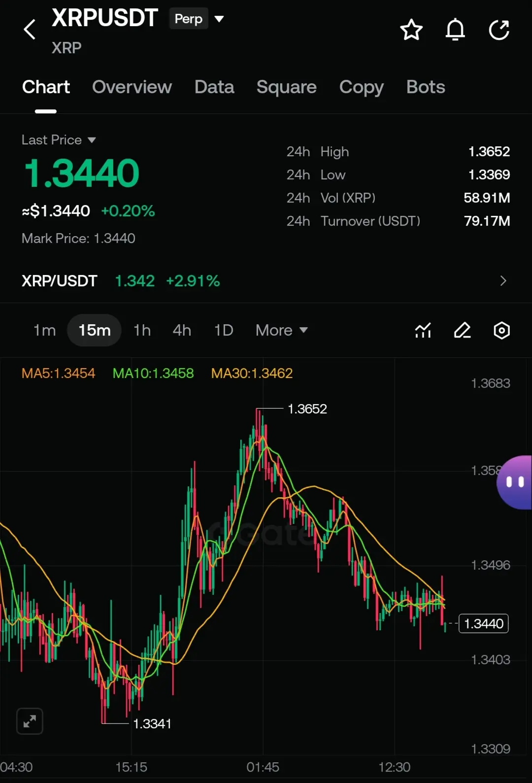This screenshot has width=532, height=783.
Task: Tap the share icon in header
Action: (499, 30)
